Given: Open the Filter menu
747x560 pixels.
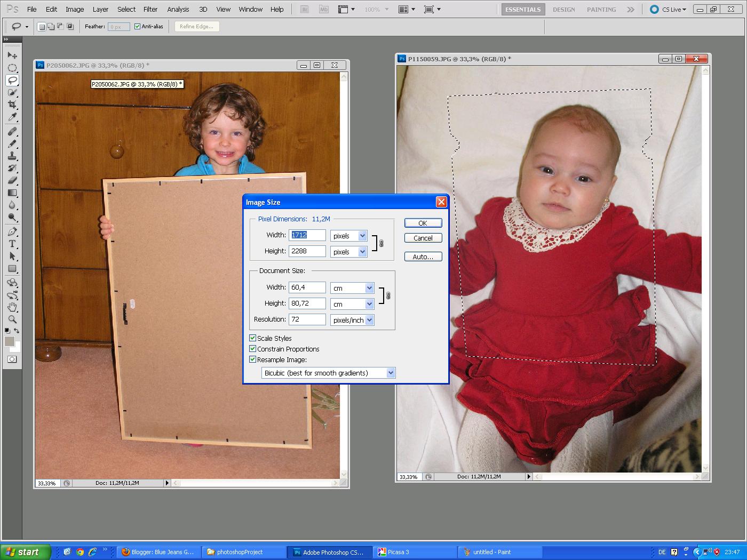Looking at the screenshot, I should point(150,9).
